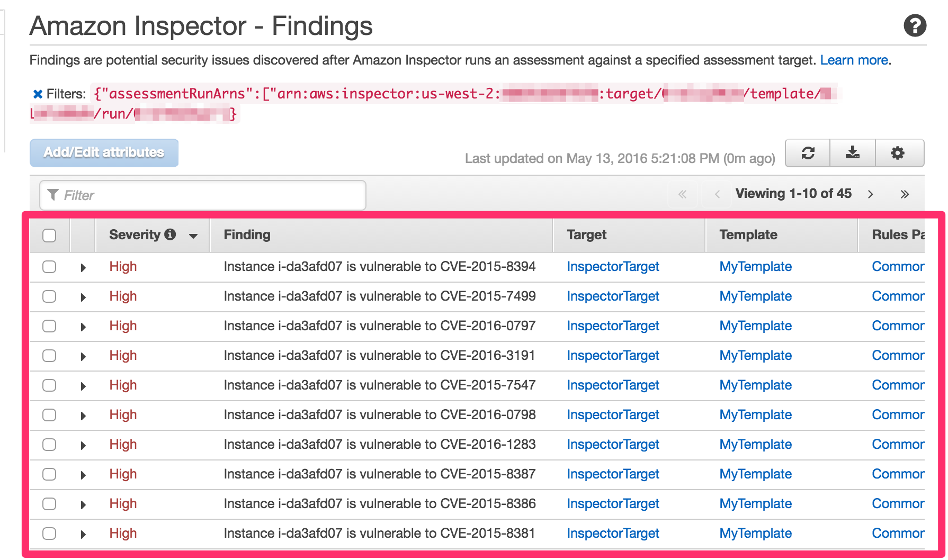The height and width of the screenshot is (560, 948).
Task: Refresh the findings list
Action: 807,153
